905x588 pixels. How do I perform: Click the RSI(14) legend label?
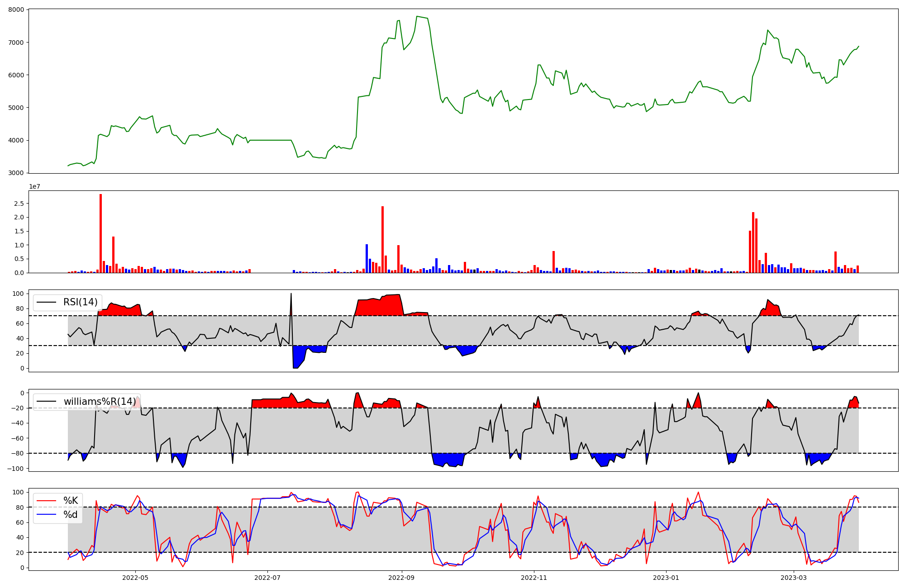80,302
